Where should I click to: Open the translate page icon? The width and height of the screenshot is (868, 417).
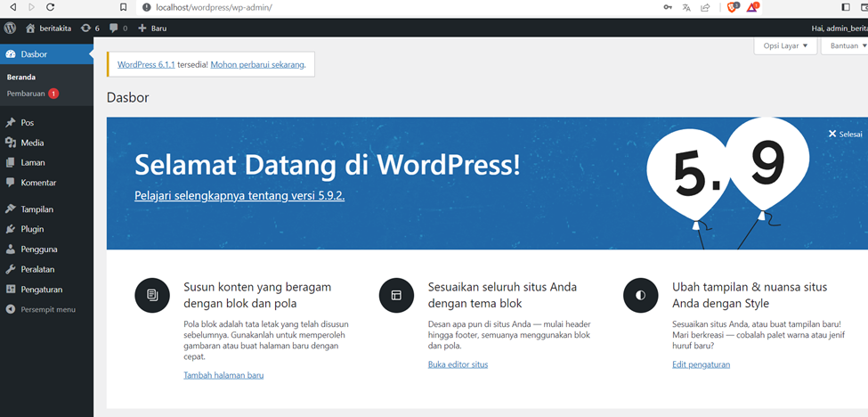686,7
